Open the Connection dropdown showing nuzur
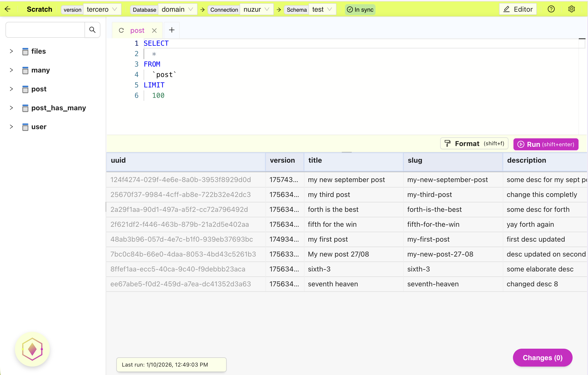This screenshot has height=375, width=588. (x=256, y=9)
